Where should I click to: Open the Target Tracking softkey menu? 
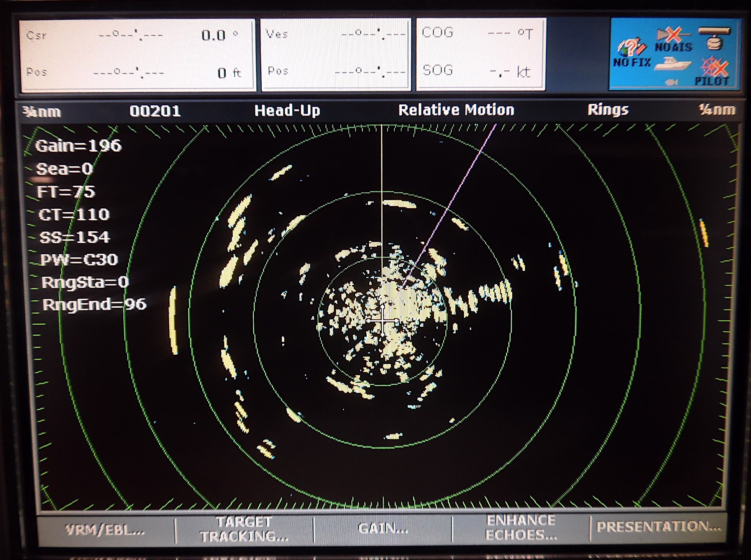[x=244, y=529]
